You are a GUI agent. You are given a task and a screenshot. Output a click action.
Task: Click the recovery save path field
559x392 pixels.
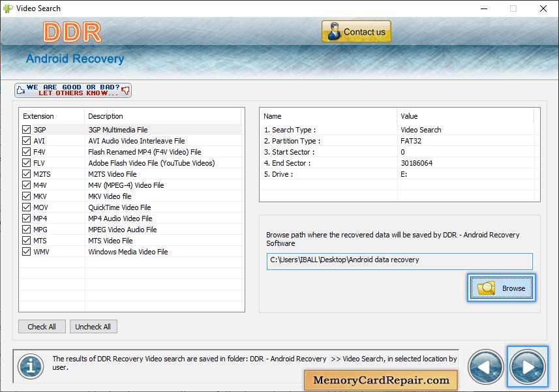pyautogui.click(x=399, y=261)
